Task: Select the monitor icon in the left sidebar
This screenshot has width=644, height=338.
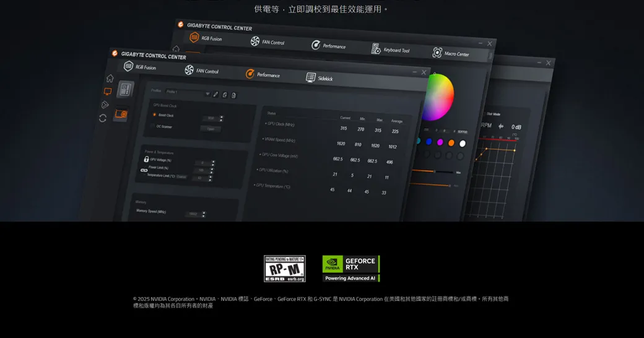Action: pos(107,92)
